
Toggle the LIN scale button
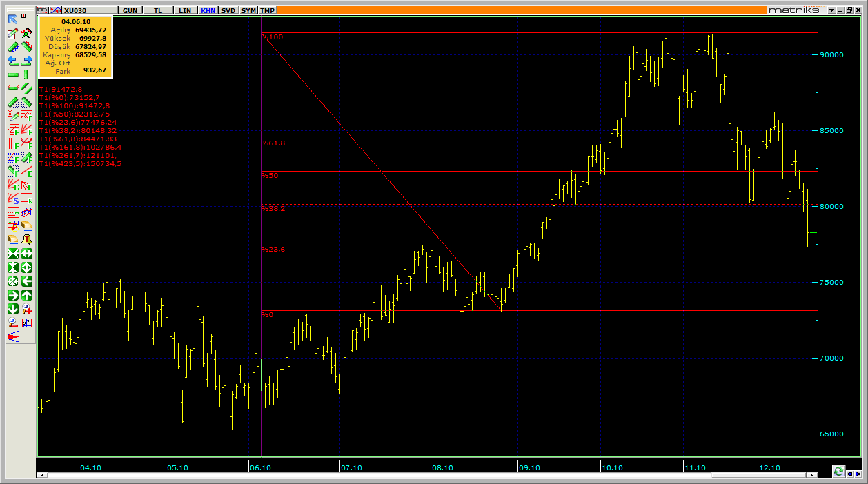[185, 10]
